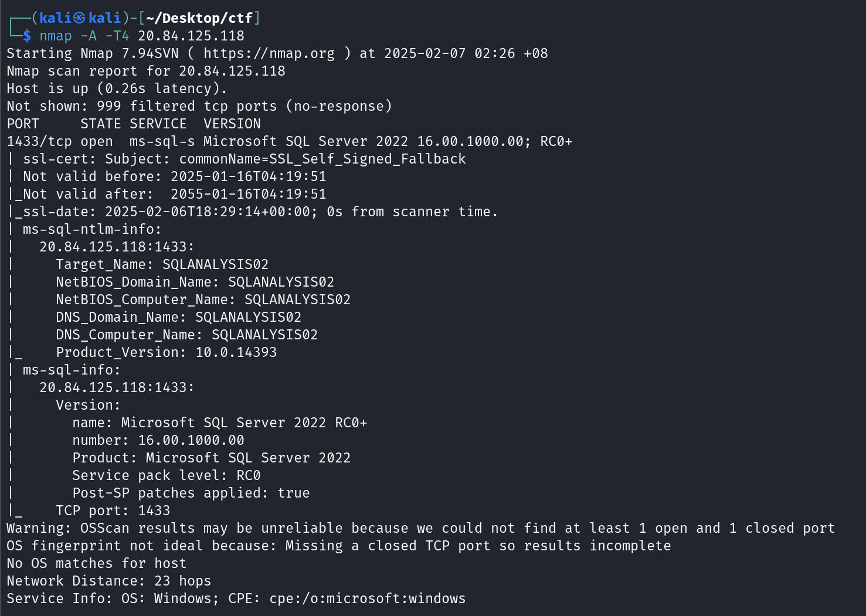Click the typed nmap command word

(56, 36)
